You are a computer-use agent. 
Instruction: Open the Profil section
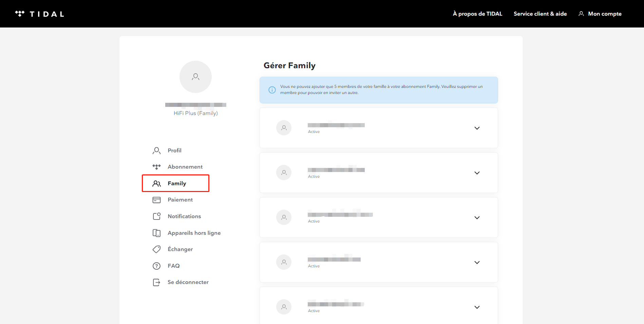coord(174,150)
